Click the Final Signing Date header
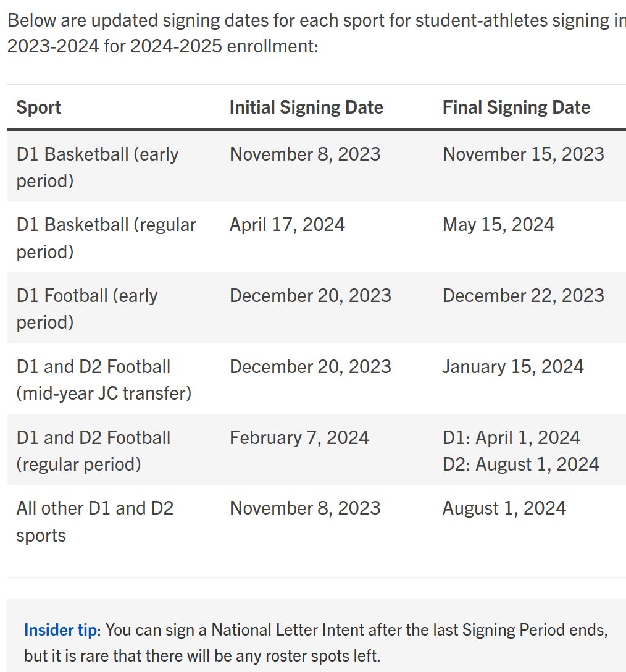This screenshot has width=626, height=672. click(516, 107)
